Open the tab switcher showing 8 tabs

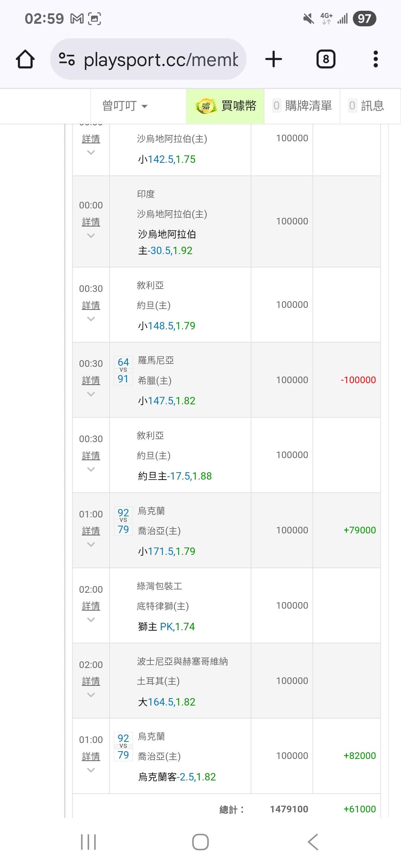click(326, 59)
